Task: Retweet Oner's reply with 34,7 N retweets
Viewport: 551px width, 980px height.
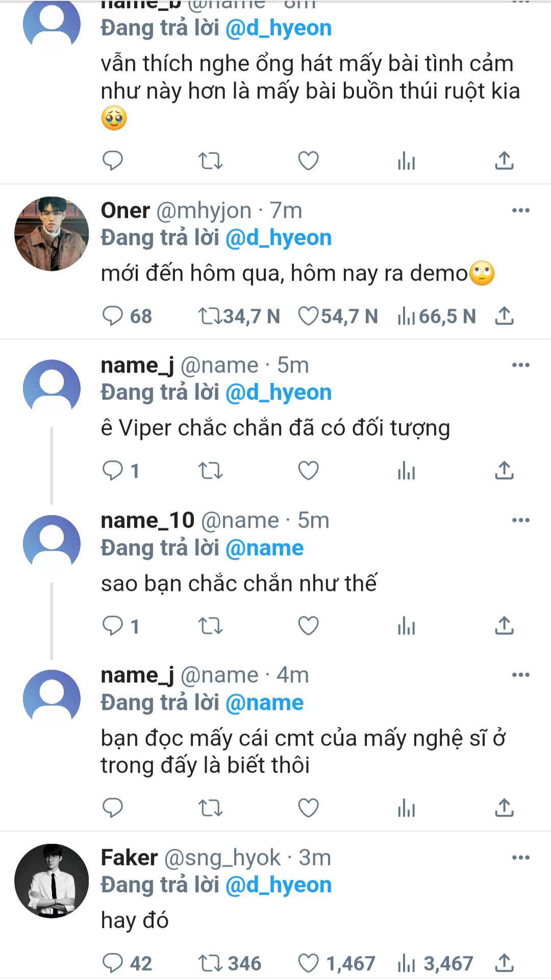Action: (x=210, y=316)
